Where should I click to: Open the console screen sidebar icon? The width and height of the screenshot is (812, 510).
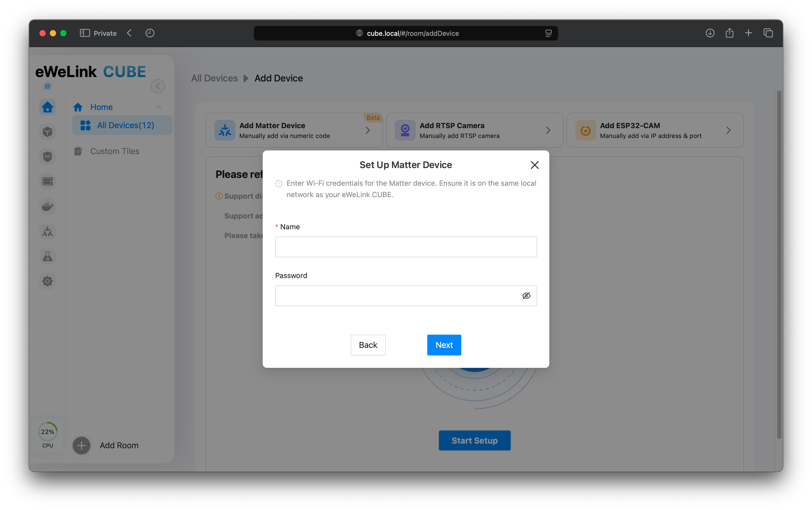click(x=48, y=181)
